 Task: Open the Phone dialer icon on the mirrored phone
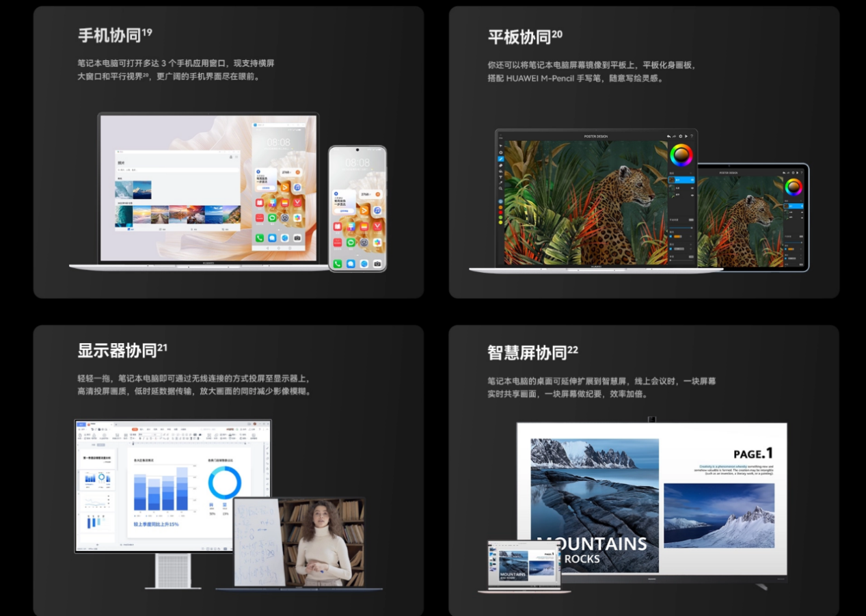pyautogui.click(x=337, y=264)
